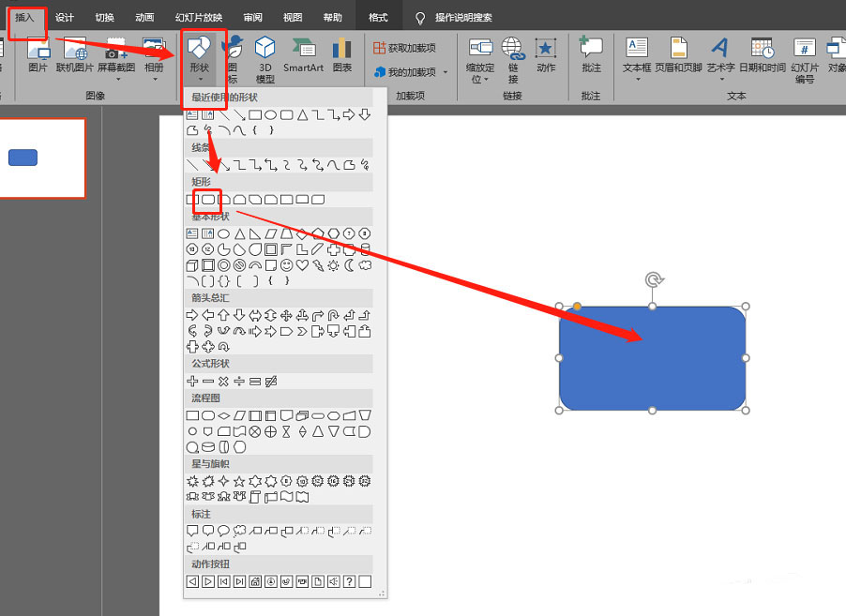Select rounded rectangle in 矩形 section
Screen dimensions: 846x616
(x=208, y=200)
